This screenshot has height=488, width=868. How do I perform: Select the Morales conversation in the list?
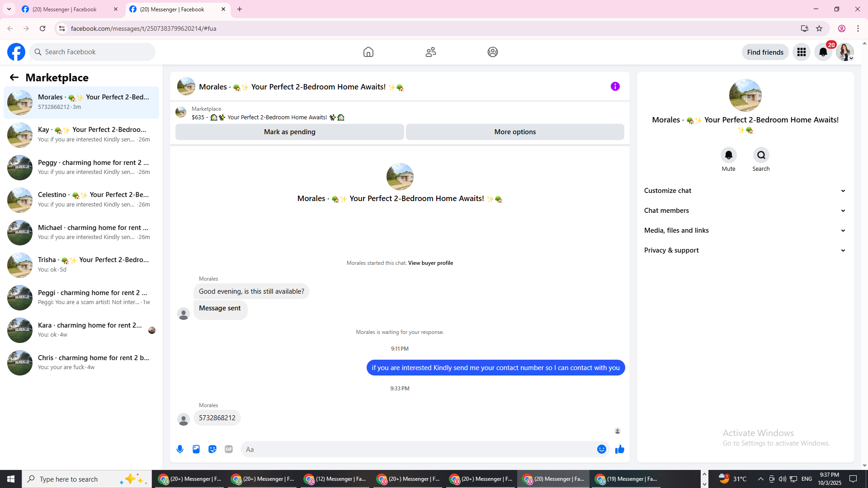81,102
